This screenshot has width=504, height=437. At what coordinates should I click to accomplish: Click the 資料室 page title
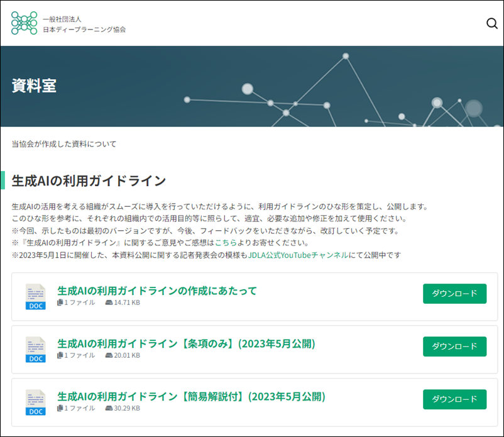pos(34,86)
